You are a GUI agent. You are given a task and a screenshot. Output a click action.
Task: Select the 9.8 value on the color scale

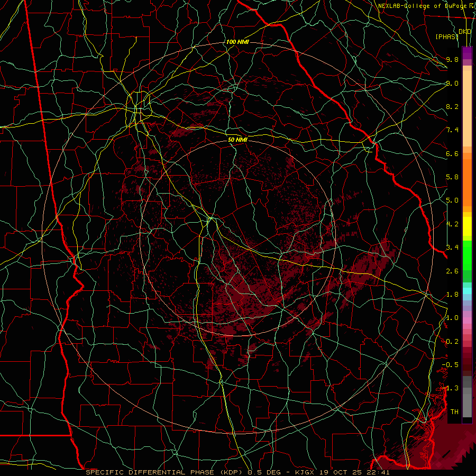click(452, 59)
